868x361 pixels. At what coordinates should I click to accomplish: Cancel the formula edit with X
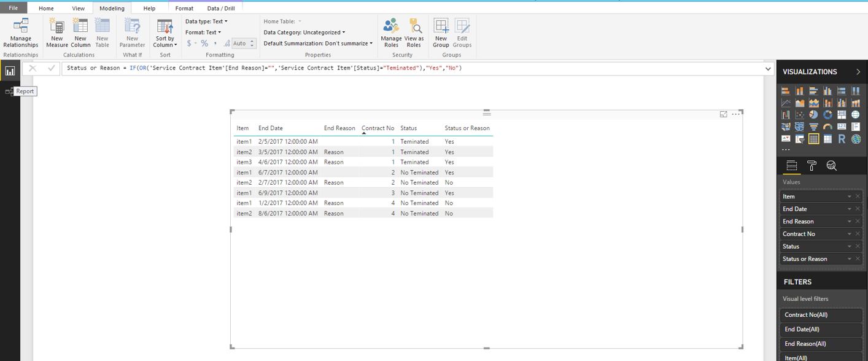pyautogui.click(x=33, y=68)
